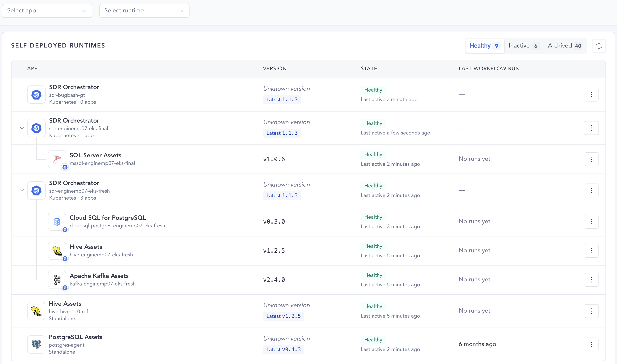Click the 'Cloud SQL for PostgreSQL' name
Viewport: 617px width, 364px height.
pyautogui.click(x=108, y=218)
